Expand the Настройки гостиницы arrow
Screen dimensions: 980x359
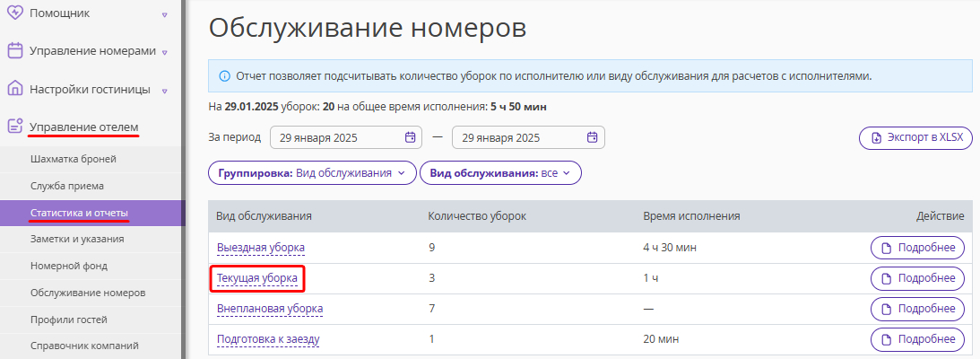pos(164,91)
